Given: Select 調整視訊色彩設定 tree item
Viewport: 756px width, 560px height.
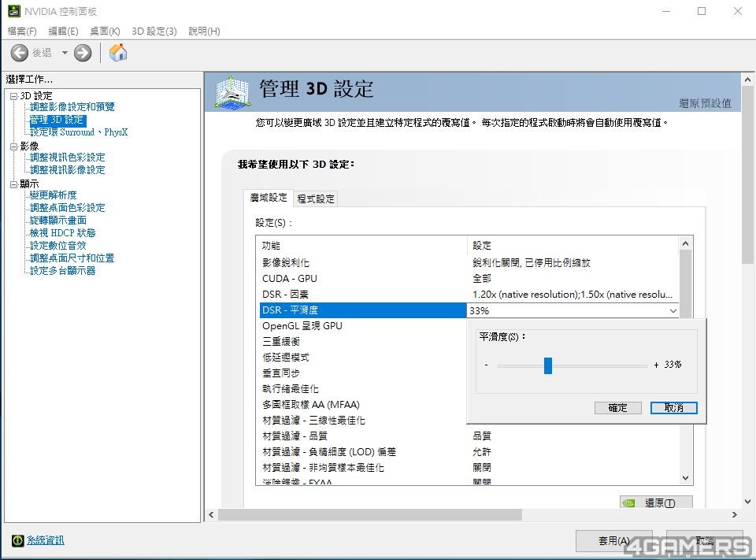Looking at the screenshot, I should 67,158.
